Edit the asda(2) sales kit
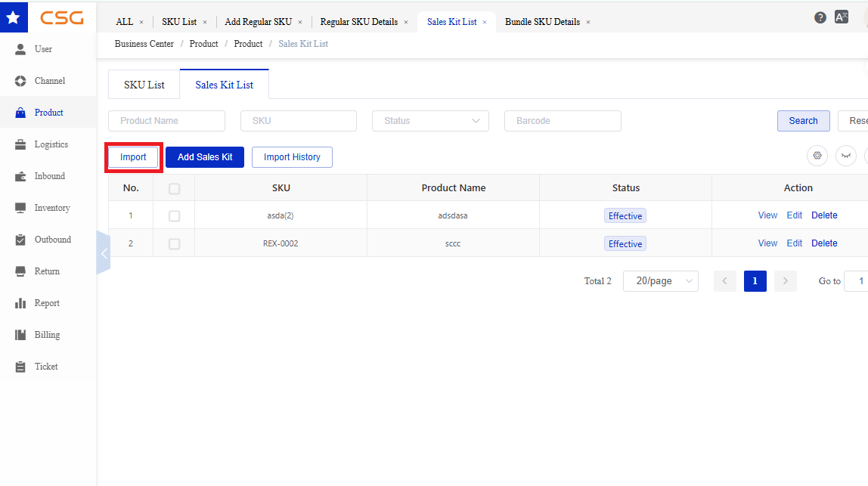868x486 pixels. pos(795,215)
